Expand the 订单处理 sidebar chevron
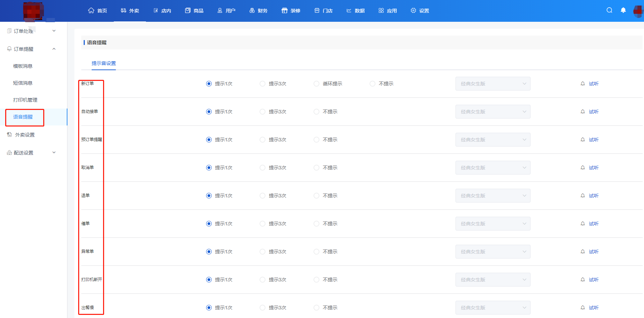Viewport: 644px width, 318px height. point(54,31)
